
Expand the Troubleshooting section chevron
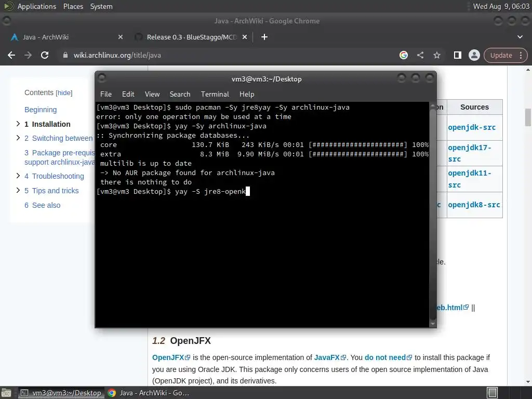18,176
